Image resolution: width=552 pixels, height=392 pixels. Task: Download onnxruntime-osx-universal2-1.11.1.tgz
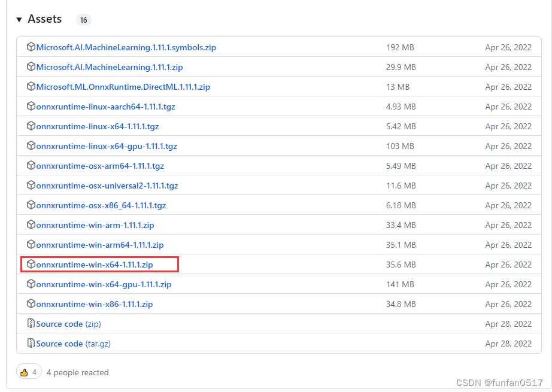[107, 186]
